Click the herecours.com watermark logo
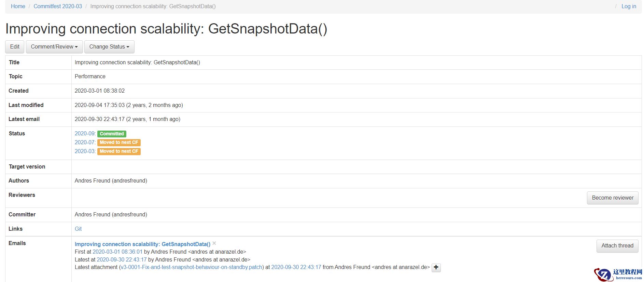Image resolution: width=644 pixels, height=282 pixels. [618, 274]
